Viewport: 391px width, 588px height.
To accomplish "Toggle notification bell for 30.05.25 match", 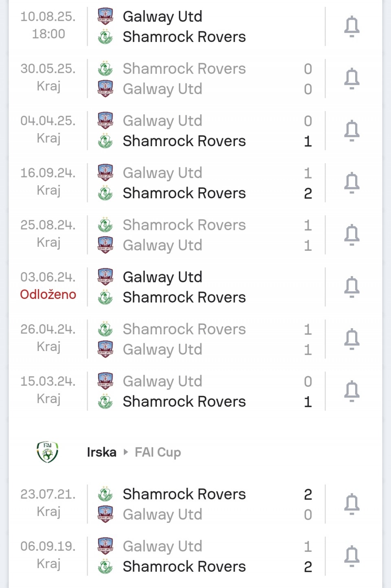I will [352, 79].
